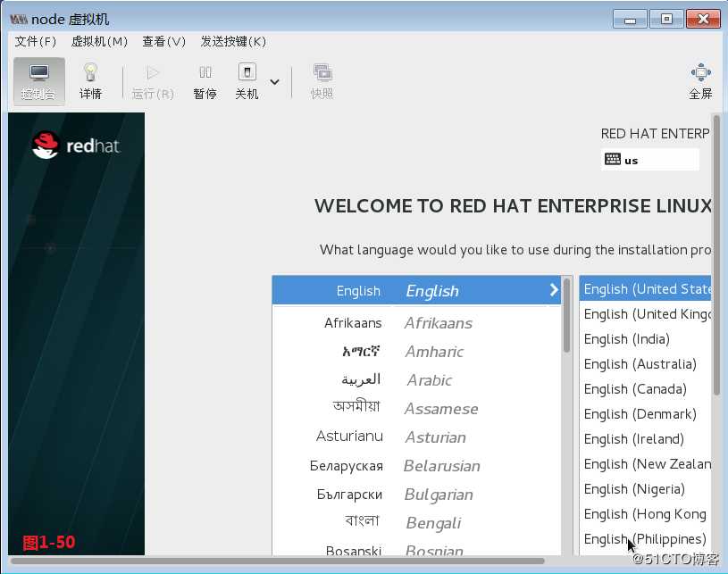The width and height of the screenshot is (728, 574).
Task: Close the node 虚拟机 window
Action: [x=703, y=19]
